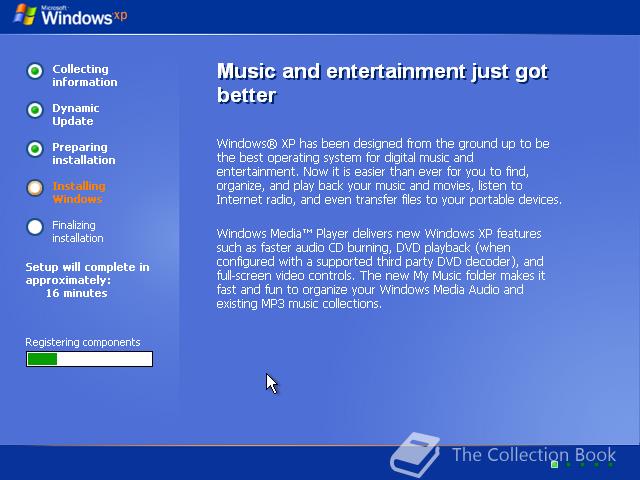Click the orange Installing Windows label
Viewport: 640px width, 480px height.
click(x=79, y=193)
